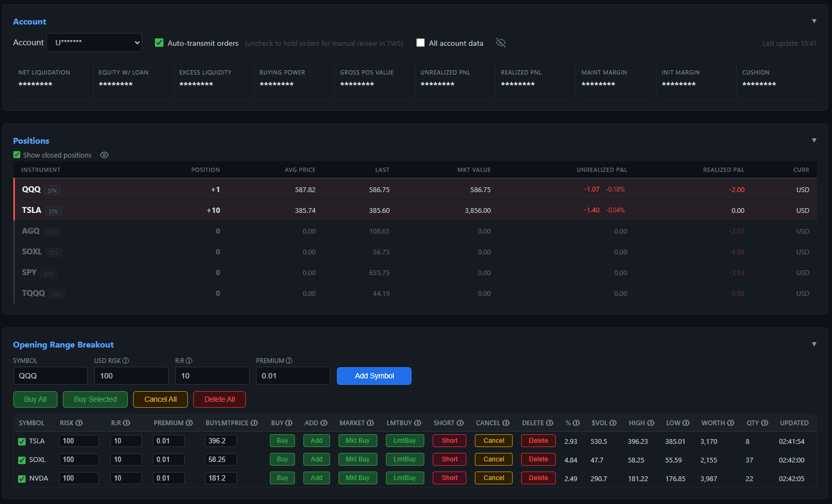The image size is (832, 504).
Task: Click info icon in % column header
Action: pyautogui.click(x=576, y=423)
